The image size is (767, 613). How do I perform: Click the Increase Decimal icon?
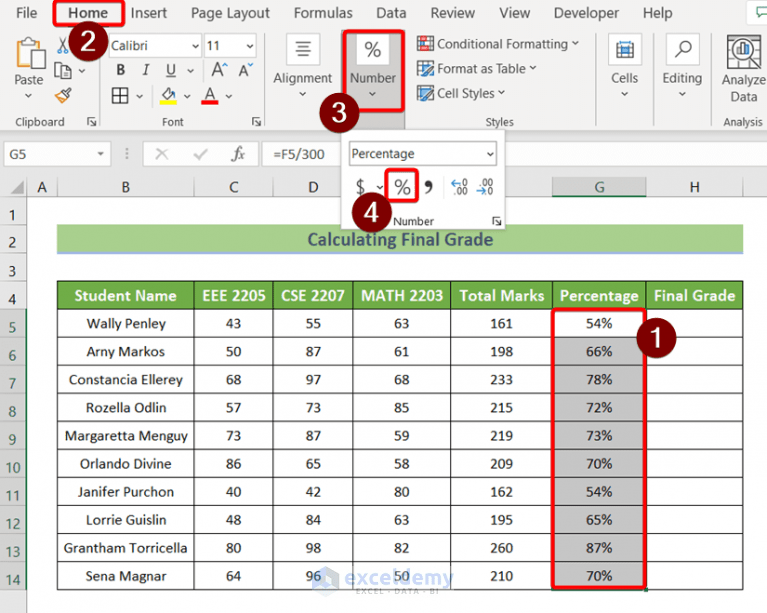pos(459,187)
